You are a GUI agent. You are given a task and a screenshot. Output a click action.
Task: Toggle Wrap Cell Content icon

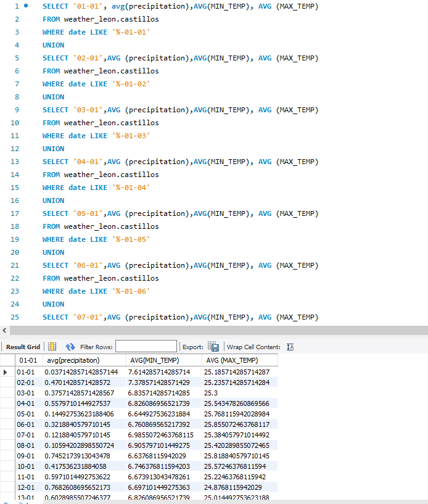(x=290, y=347)
